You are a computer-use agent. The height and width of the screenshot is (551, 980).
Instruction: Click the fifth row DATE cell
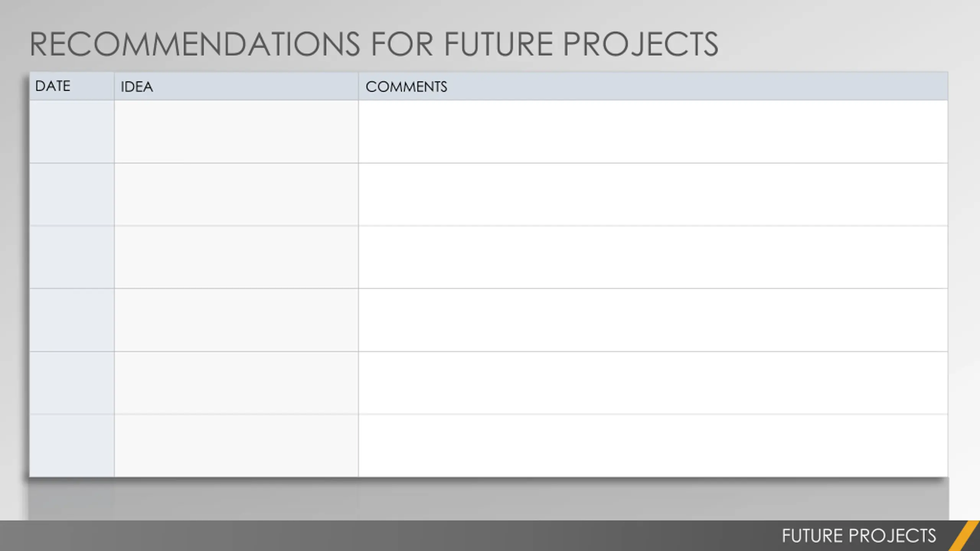click(x=72, y=383)
